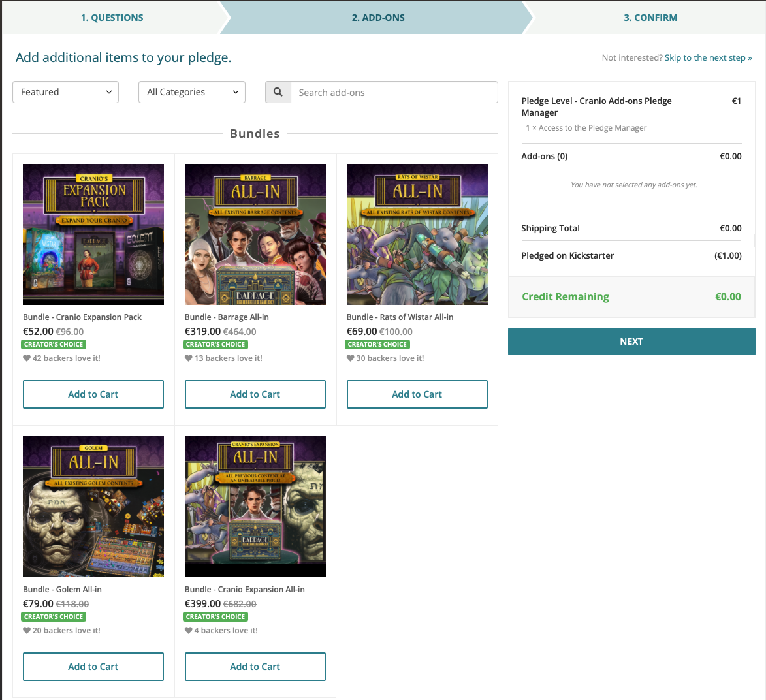Click the Add-ons (0) summary line

pos(631,156)
